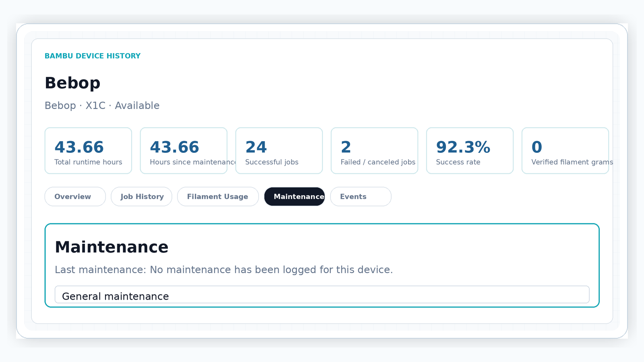Select the Maintenance tab
Screen dimensions: 644x362
click(x=294, y=197)
